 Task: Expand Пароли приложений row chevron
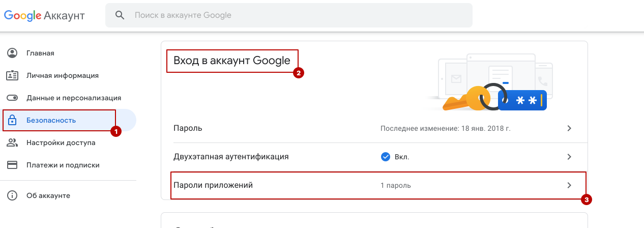[x=570, y=185]
